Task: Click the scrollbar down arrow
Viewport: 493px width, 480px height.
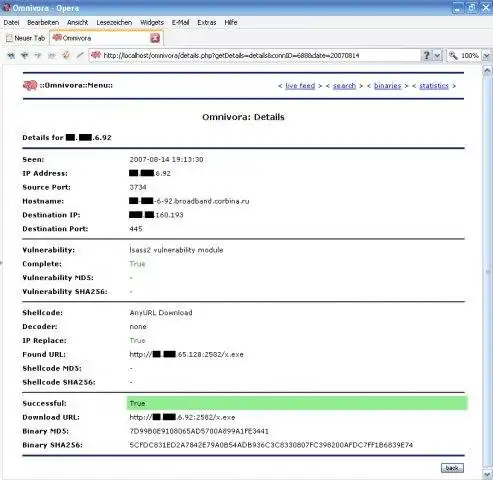Action: tap(487, 474)
